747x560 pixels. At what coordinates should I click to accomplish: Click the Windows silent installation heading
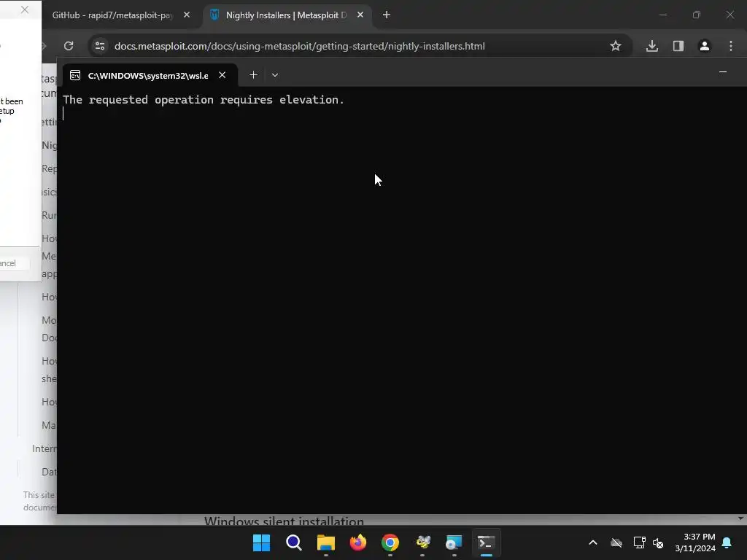pyautogui.click(x=284, y=521)
